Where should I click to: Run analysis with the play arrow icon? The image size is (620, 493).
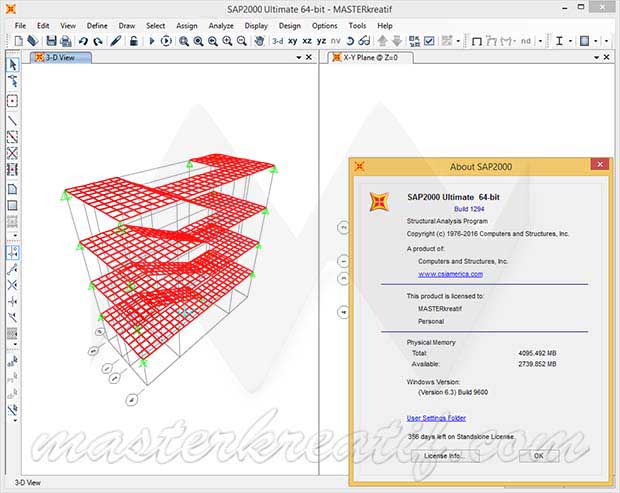151,41
